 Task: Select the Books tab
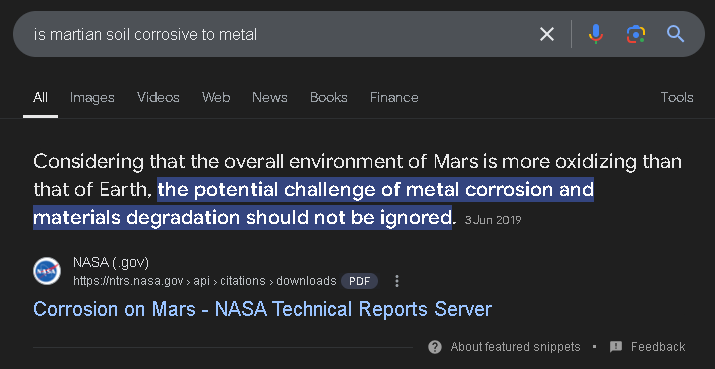pyautogui.click(x=329, y=98)
